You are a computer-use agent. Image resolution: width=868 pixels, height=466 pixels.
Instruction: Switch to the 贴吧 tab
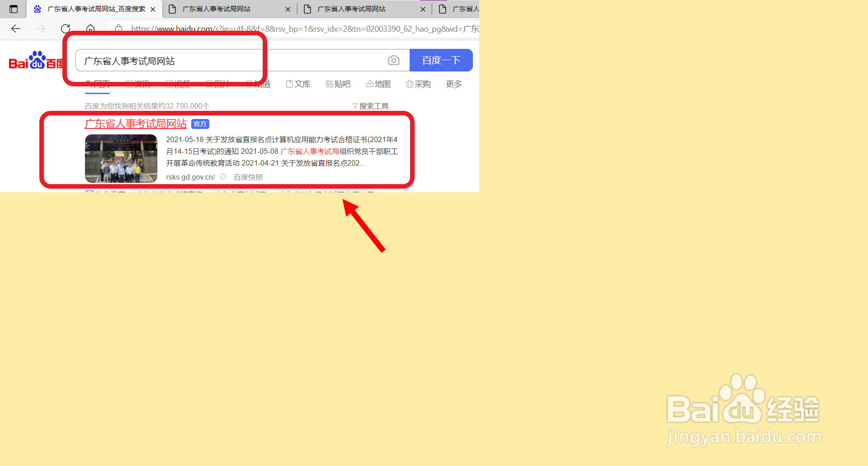click(x=338, y=84)
